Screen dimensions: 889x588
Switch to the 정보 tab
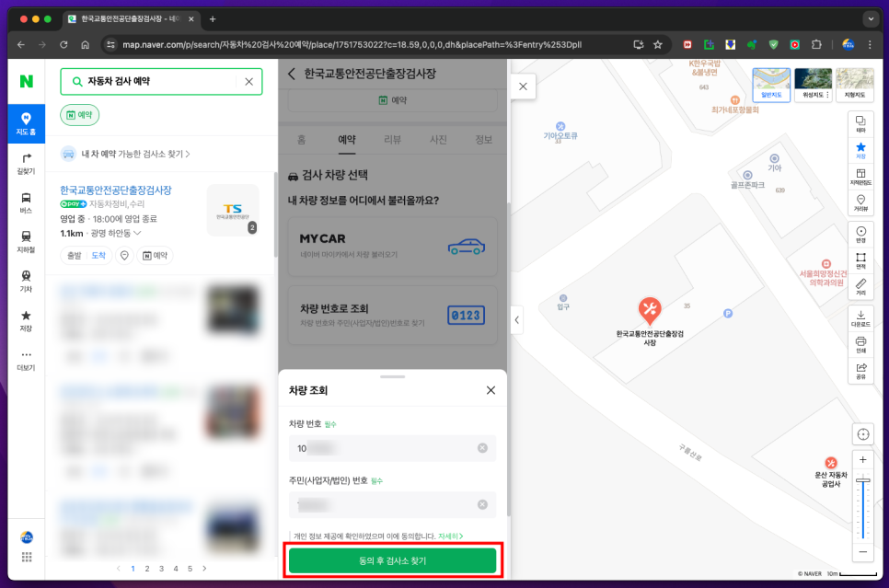tap(484, 140)
